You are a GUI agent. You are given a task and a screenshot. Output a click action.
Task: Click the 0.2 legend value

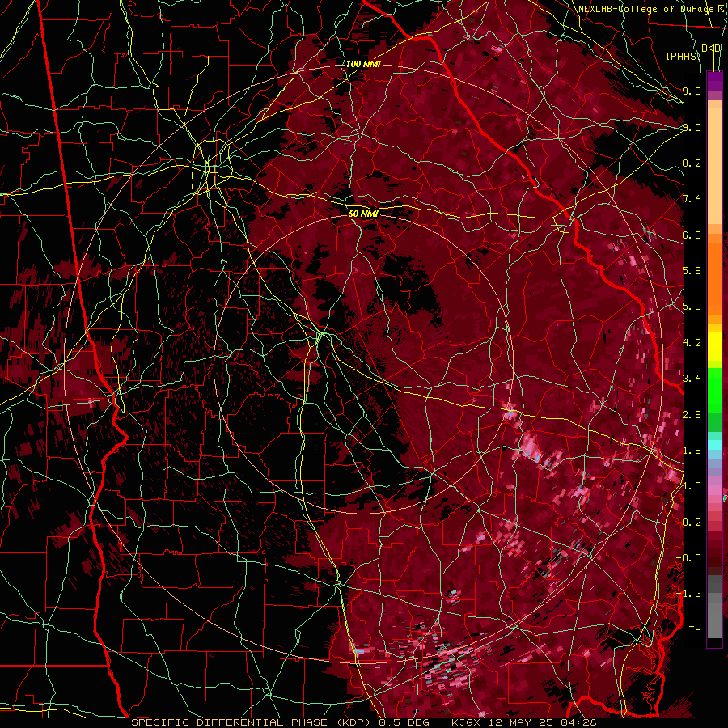(x=692, y=523)
